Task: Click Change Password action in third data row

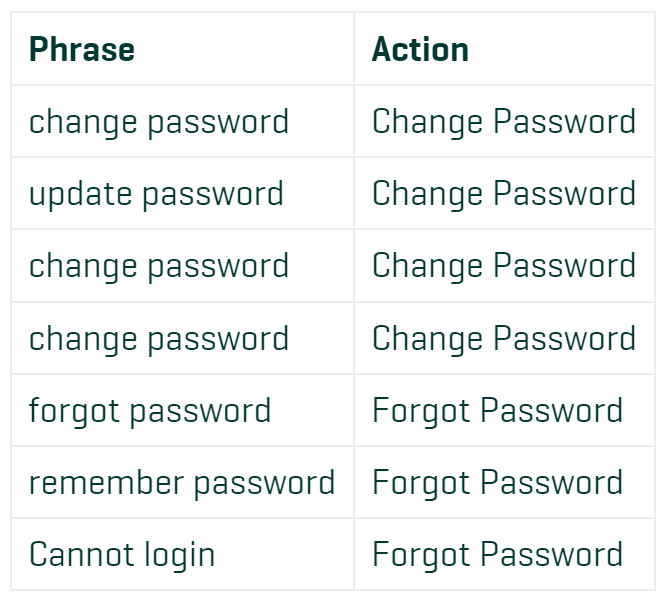Action: click(x=504, y=266)
